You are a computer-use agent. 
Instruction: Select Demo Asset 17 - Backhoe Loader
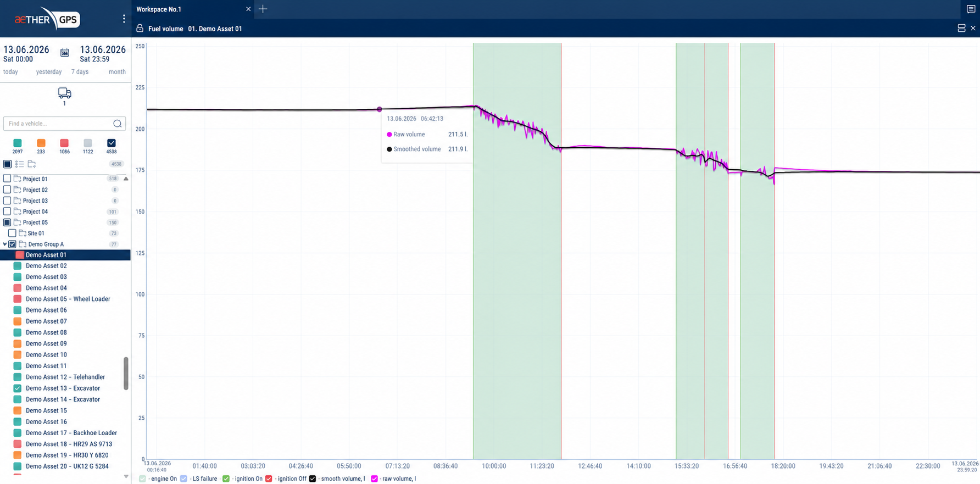coord(71,433)
